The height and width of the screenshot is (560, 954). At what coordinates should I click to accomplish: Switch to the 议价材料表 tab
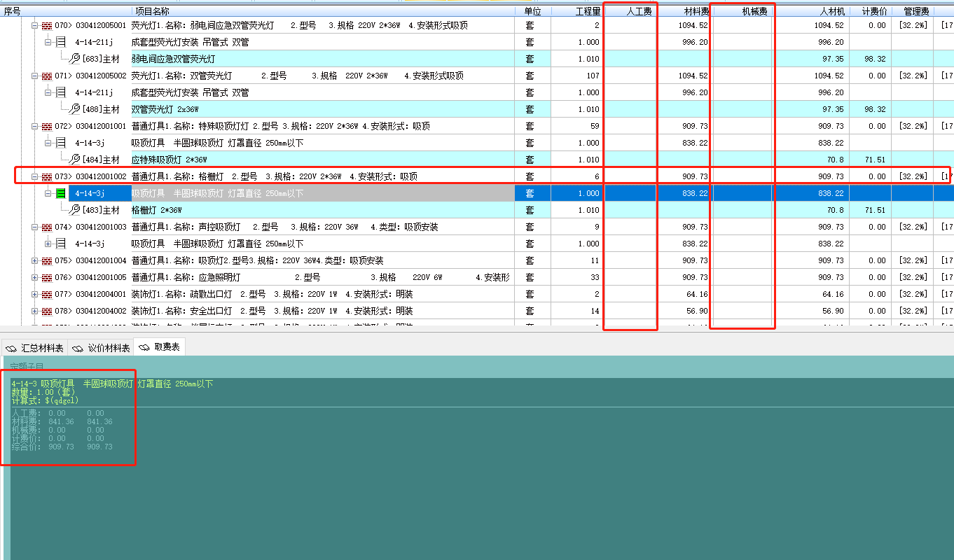click(101, 348)
